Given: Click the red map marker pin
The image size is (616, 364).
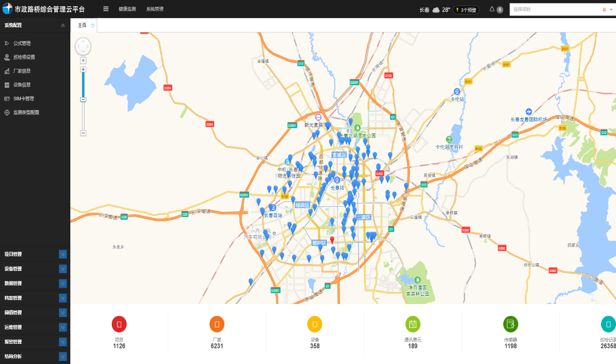Looking at the screenshot, I should (332, 240).
